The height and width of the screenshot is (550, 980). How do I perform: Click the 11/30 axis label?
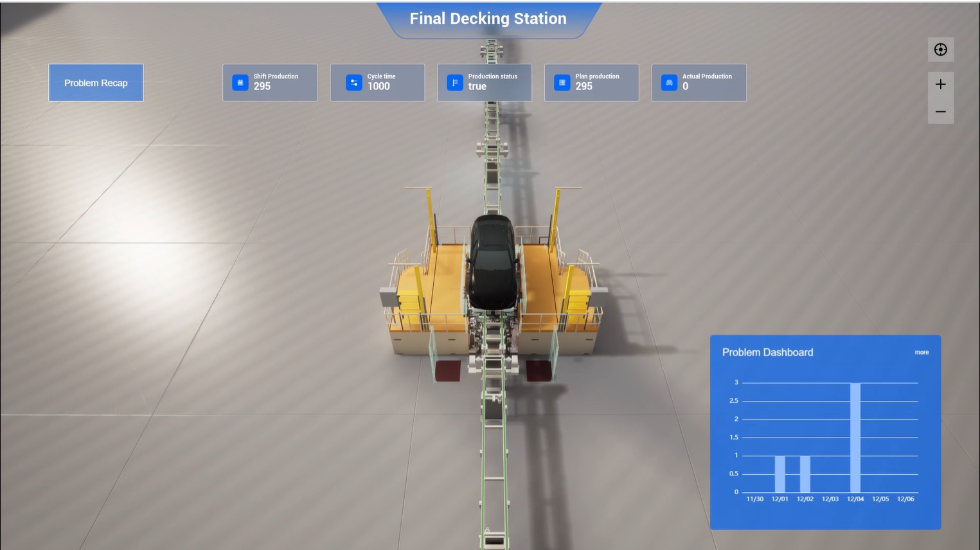coord(755,499)
